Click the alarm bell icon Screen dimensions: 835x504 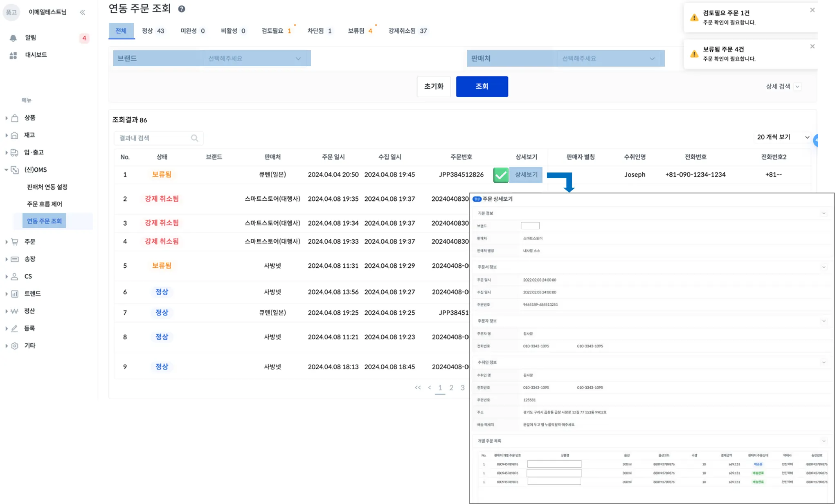pos(13,38)
